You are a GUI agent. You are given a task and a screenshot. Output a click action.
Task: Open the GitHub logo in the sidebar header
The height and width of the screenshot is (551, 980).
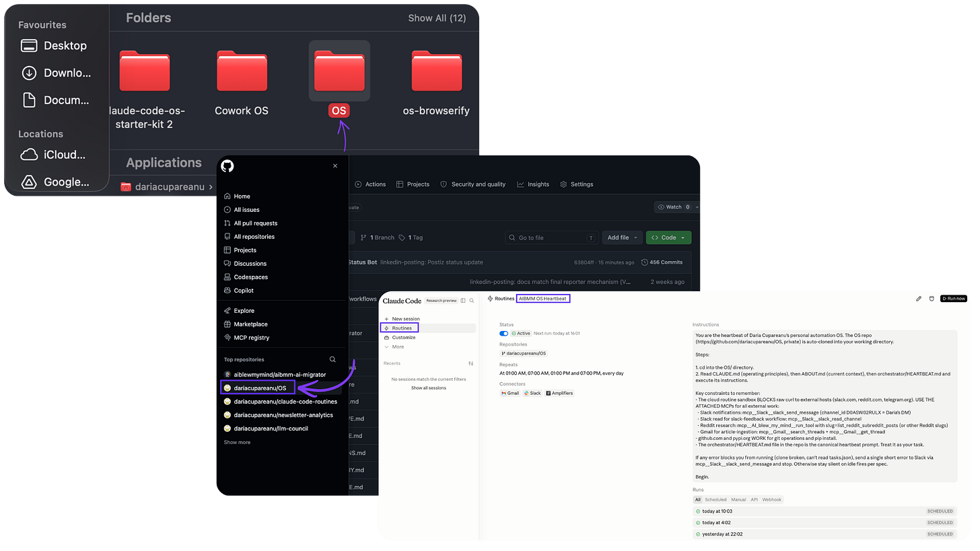pyautogui.click(x=228, y=166)
